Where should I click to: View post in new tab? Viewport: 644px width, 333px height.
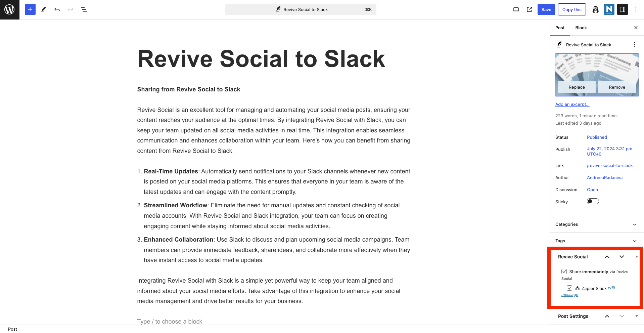pos(530,9)
